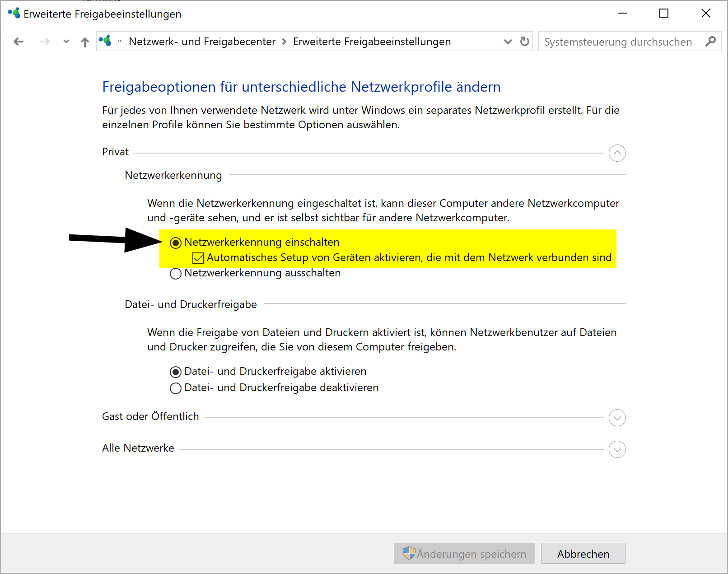
Task: Click the Control Panel icon in the address bar
Action: [106, 41]
